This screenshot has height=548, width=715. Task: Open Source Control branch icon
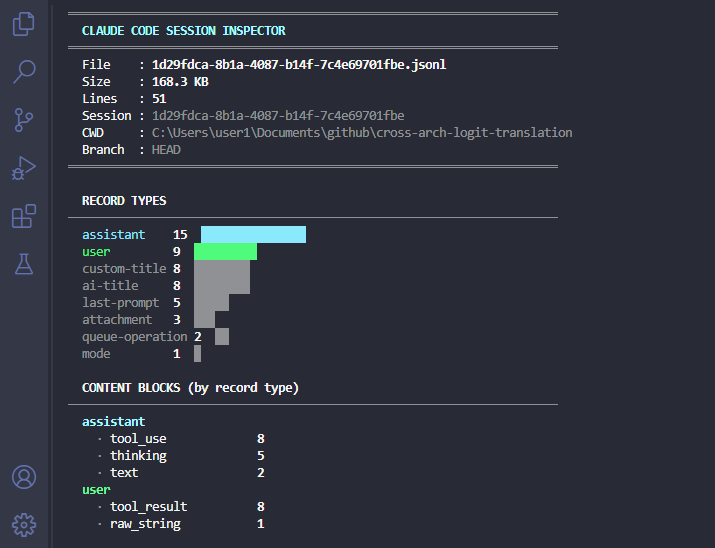pos(24,120)
